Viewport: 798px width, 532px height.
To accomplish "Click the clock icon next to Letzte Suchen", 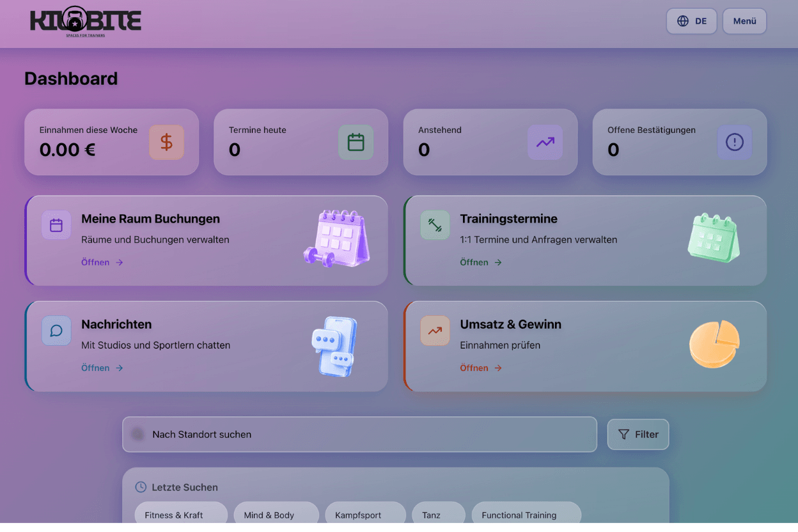I will (141, 487).
